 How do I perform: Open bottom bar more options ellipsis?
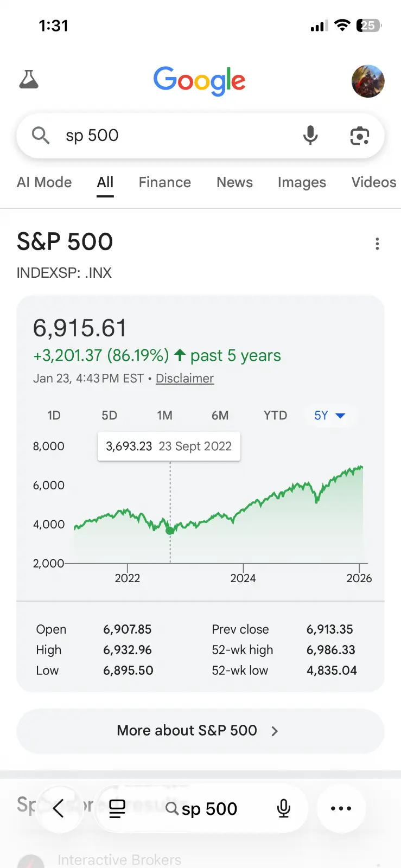pyautogui.click(x=341, y=808)
